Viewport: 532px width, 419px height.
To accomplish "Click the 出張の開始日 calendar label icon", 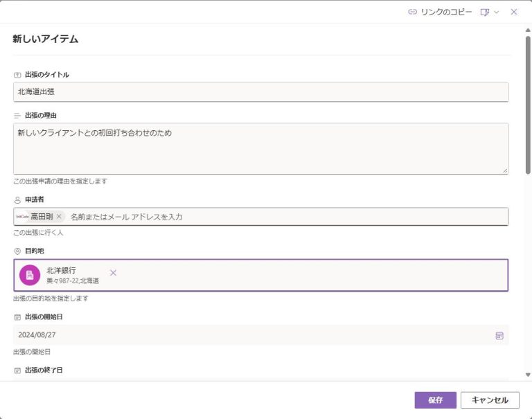I will tap(17, 317).
